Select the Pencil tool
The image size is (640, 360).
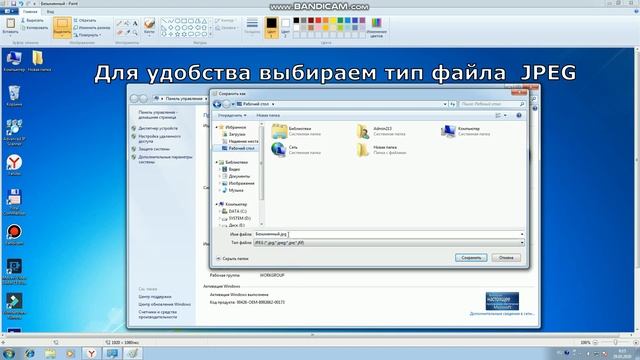(119, 24)
